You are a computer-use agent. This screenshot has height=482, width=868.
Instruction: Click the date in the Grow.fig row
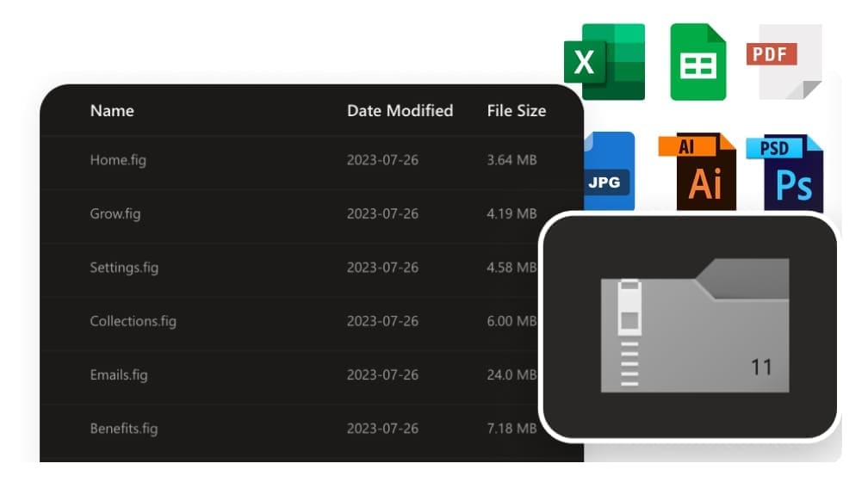[x=382, y=214]
